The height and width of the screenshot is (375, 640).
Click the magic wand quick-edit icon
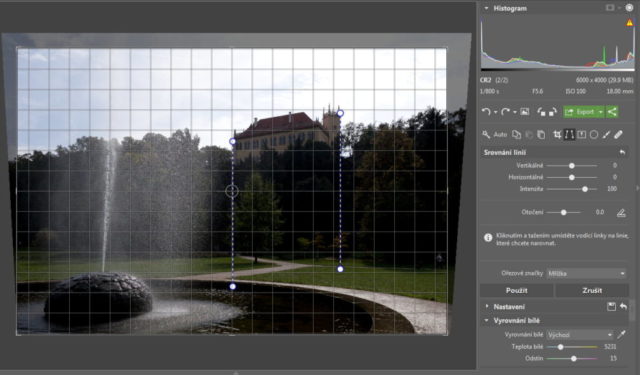486,134
